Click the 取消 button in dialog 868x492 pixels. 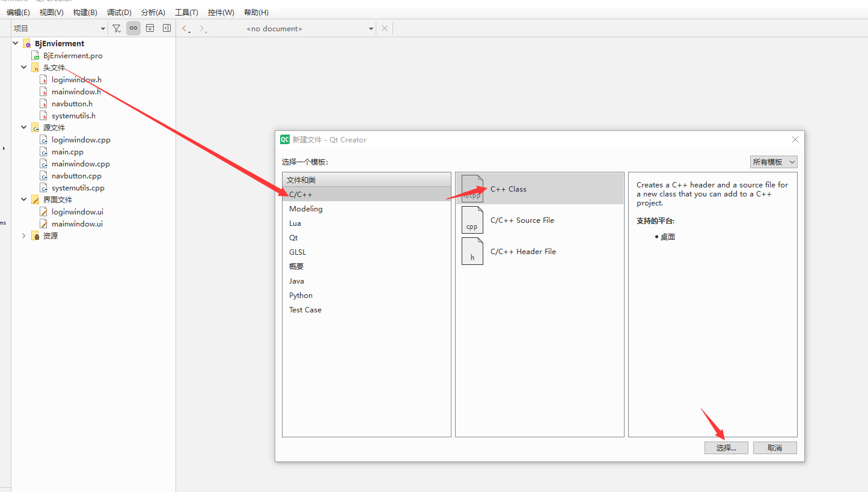click(x=775, y=448)
